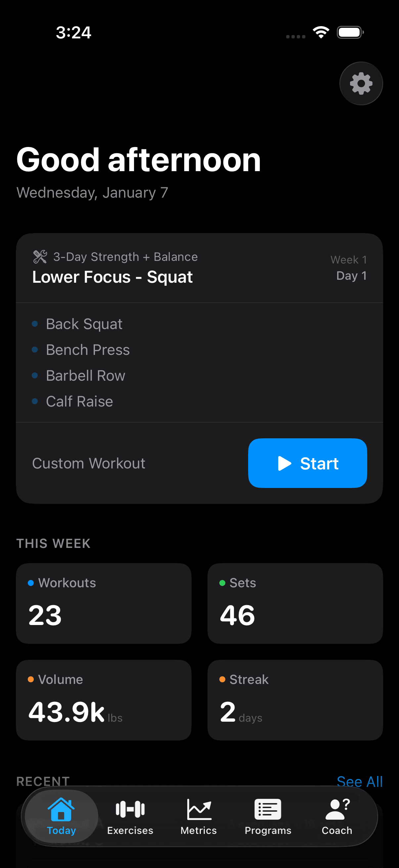The height and width of the screenshot is (868, 399).
Task: Tap the blue Workouts stat dot
Action: pyautogui.click(x=31, y=583)
